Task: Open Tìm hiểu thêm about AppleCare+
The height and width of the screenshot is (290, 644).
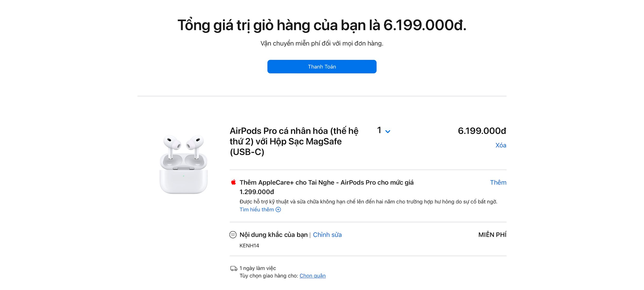Action: [257, 209]
